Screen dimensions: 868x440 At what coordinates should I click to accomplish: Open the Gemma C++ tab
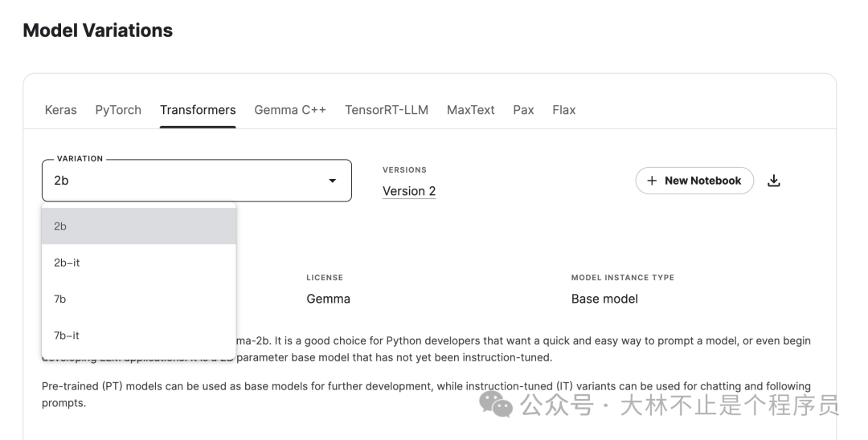click(290, 110)
